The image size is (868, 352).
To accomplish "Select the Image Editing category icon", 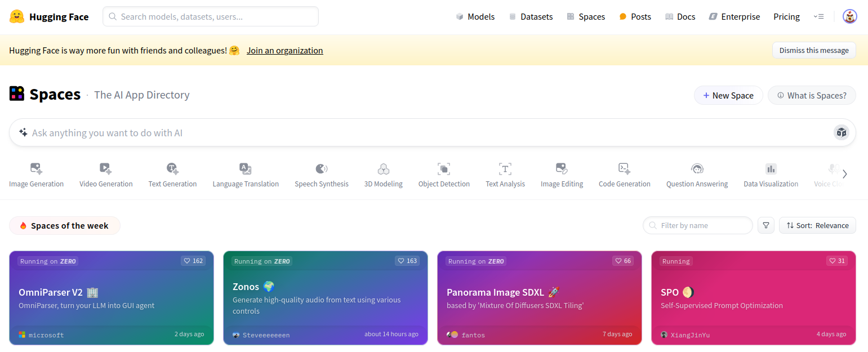I will [x=562, y=168].
